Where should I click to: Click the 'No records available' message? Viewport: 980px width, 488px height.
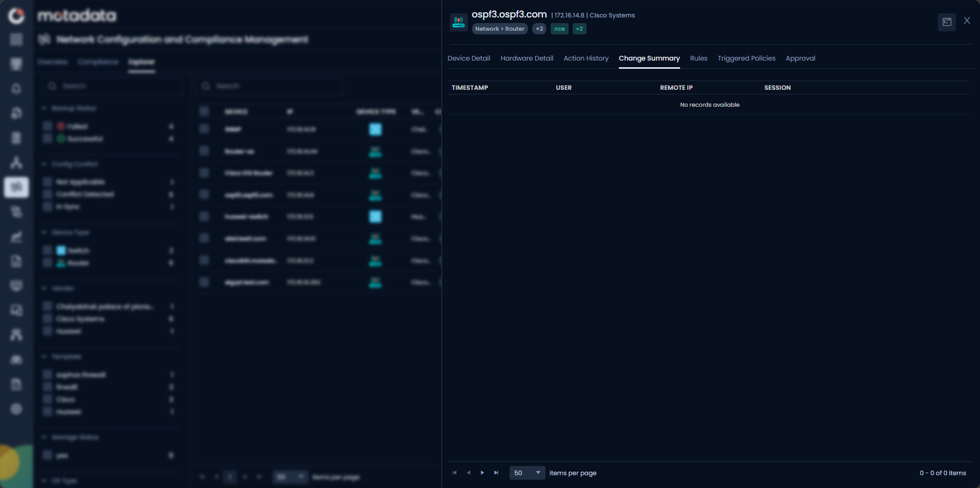(710, 105)
